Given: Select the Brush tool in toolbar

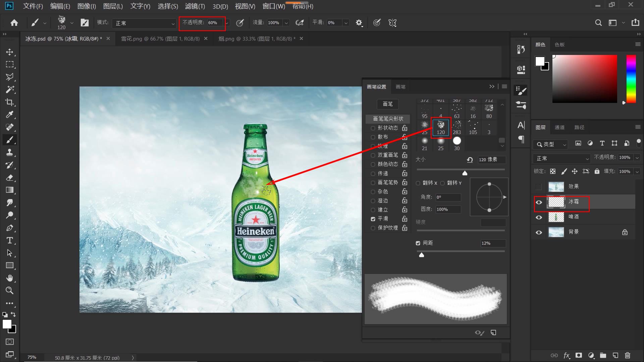Looking at the screenshot, I should (x=10, y=140).
